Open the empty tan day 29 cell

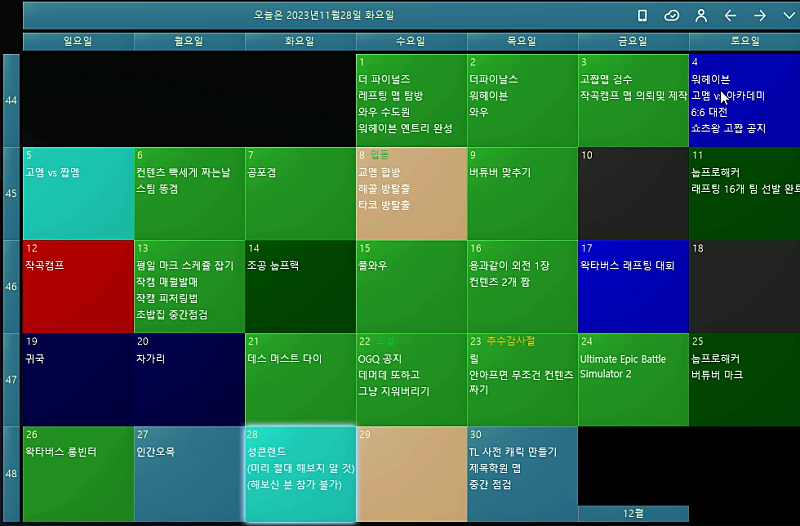tap(411, 474)
